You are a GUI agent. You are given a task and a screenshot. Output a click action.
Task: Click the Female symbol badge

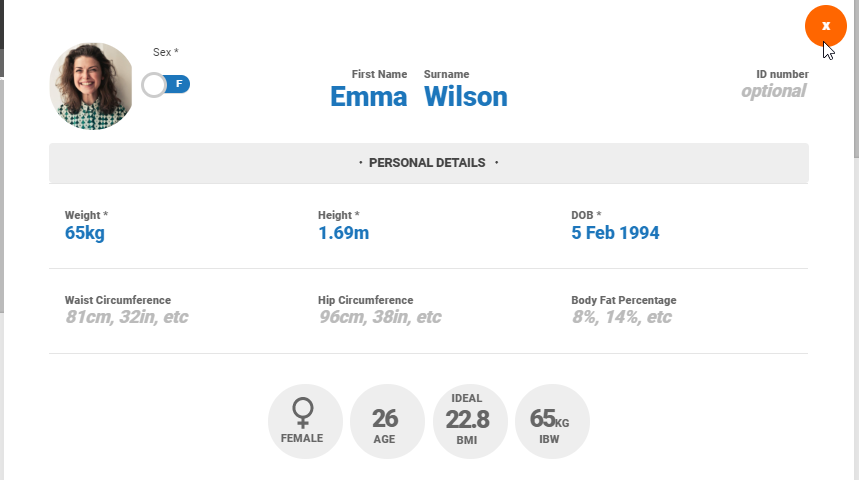click(302, 421)
